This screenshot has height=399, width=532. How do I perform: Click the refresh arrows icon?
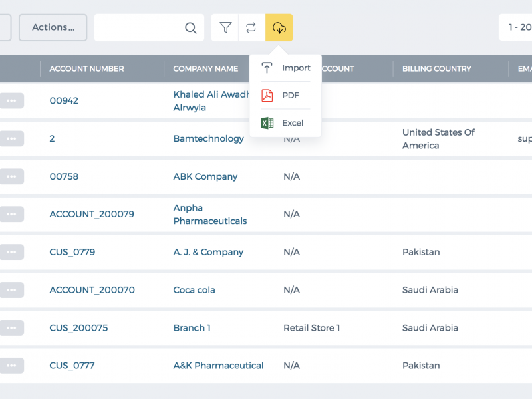pos(251,27)
